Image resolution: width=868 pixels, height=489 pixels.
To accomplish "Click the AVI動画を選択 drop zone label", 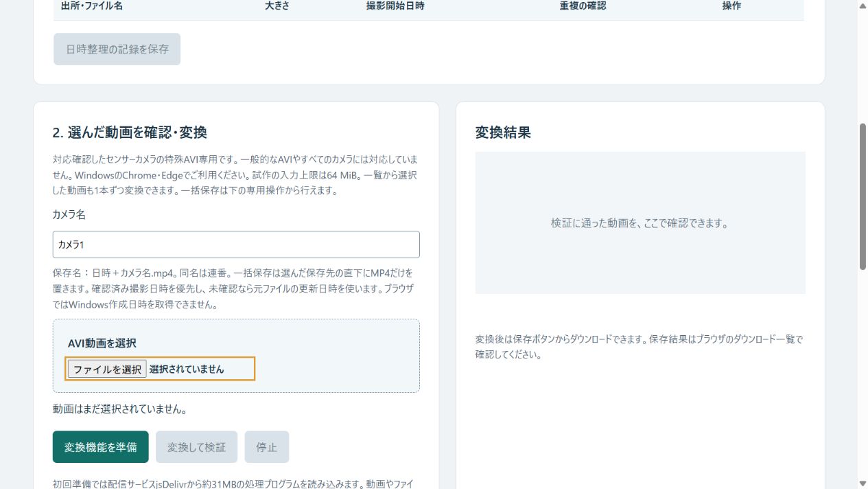I will coord(102,343).
